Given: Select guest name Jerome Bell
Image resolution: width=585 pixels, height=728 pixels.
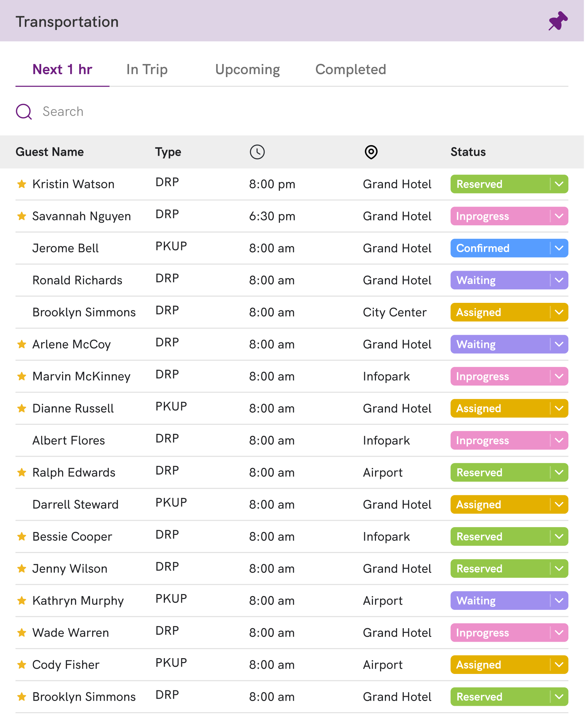Looking at the screenshot, I should (66, 248).
